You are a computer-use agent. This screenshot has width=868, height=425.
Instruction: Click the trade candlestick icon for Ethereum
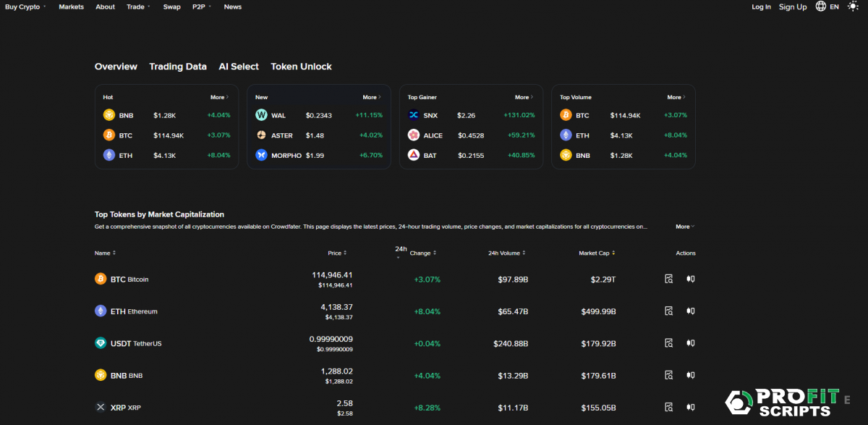[691, 311]
